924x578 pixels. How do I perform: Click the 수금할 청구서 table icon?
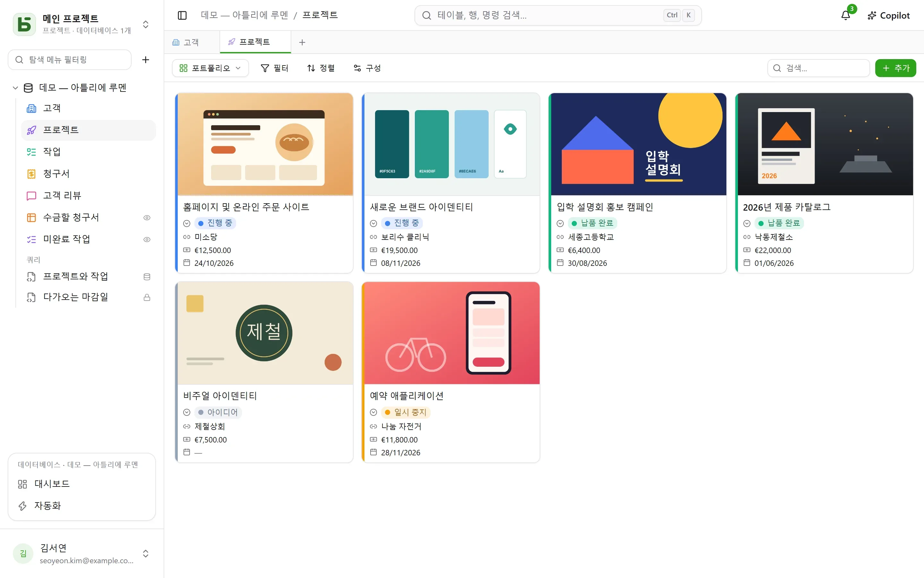click(31, 217)
